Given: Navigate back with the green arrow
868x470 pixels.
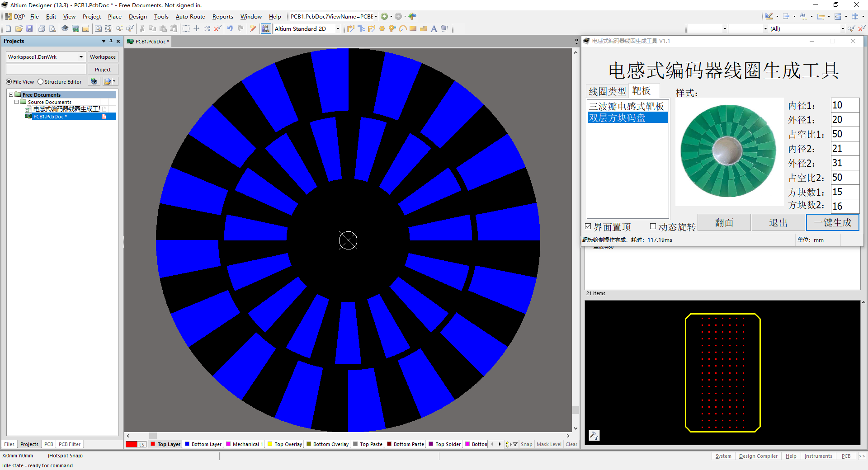Looking at the screenshot, I should click(x=384, y=16).
